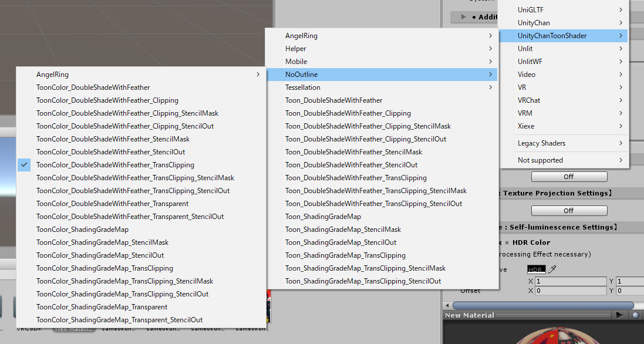Select Toon_DoubleShadeWithFeather_StencilMask
644x344 pixels.
[x=382, y=152]
